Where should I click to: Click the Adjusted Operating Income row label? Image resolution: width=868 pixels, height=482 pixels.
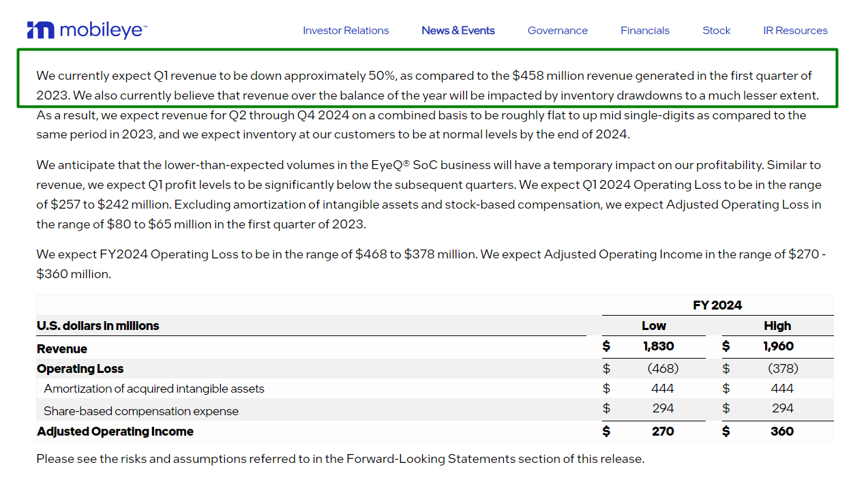[115, 432]
